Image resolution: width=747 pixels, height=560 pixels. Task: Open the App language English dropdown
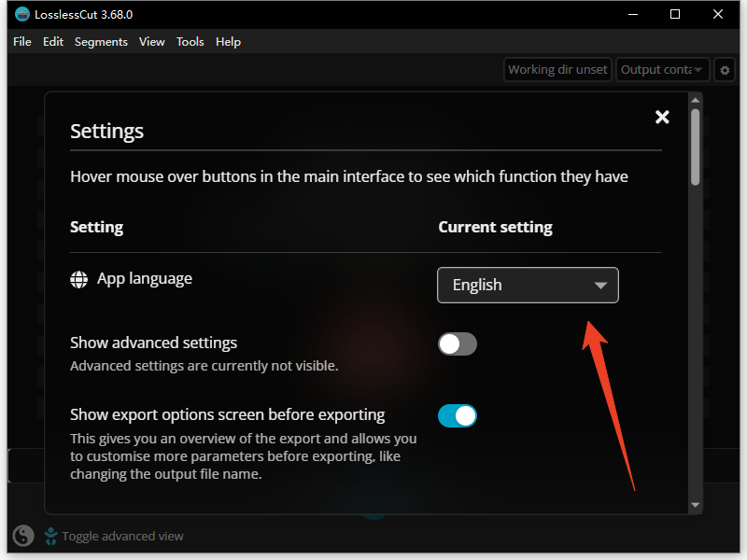(x=528, y=286)
